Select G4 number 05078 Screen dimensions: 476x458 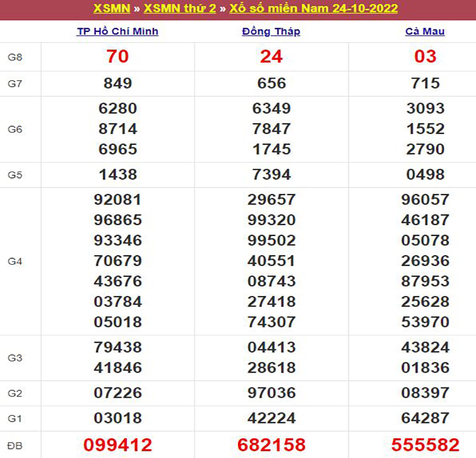coord(425,240)
